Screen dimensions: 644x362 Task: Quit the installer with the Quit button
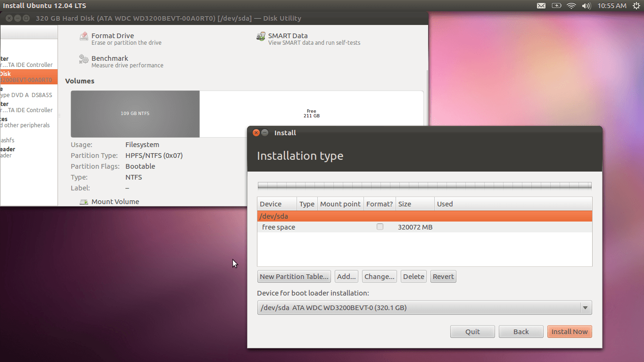point(472,332)
